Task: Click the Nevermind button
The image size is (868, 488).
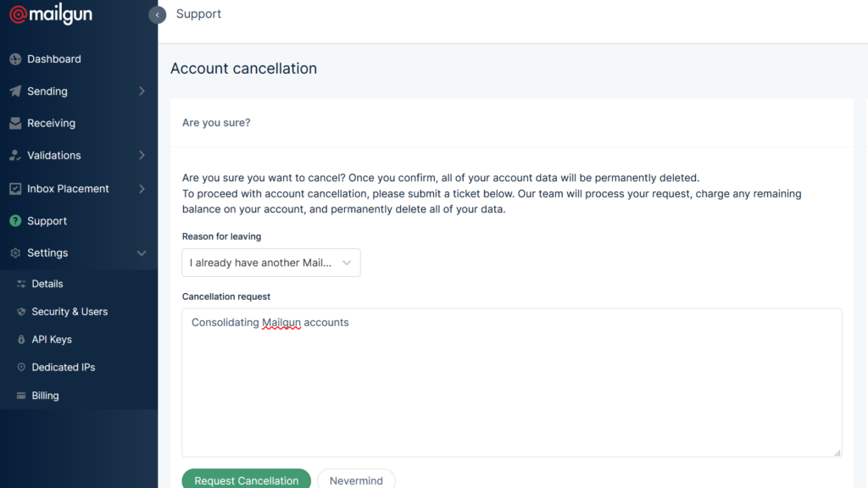Action: point(356,480)
